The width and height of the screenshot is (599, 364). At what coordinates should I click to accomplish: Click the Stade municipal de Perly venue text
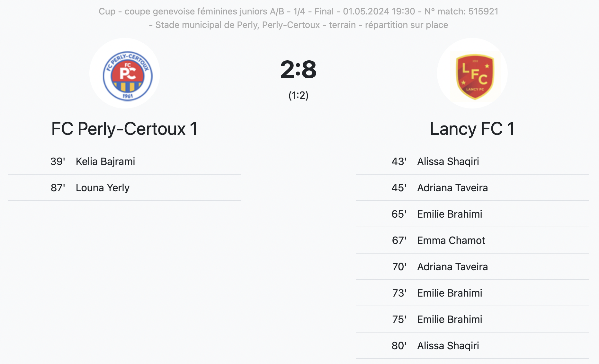[x=237, y=25]
